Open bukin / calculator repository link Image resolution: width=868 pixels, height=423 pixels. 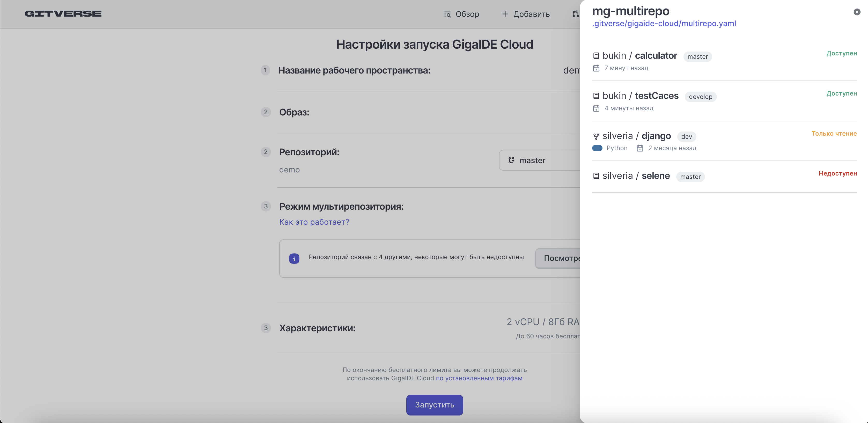[x=639, y=56]
